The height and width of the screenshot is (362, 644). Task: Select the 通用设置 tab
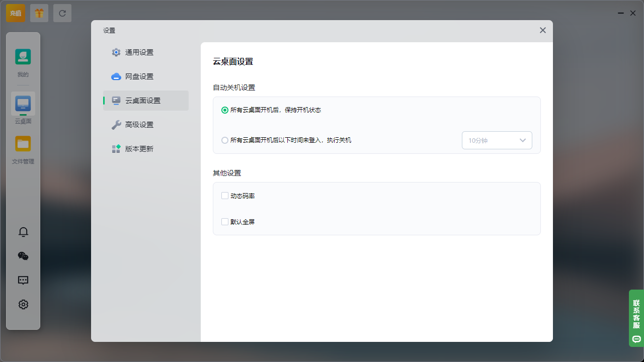pos(146,52)
